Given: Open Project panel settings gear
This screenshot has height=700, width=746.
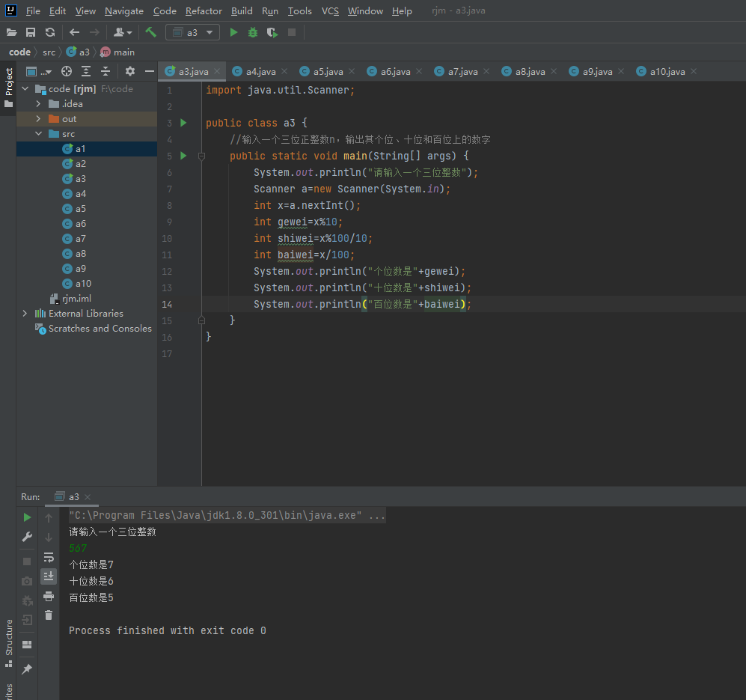Looking at the screenshot, I should pyautogui.click(x=130, y=71).
